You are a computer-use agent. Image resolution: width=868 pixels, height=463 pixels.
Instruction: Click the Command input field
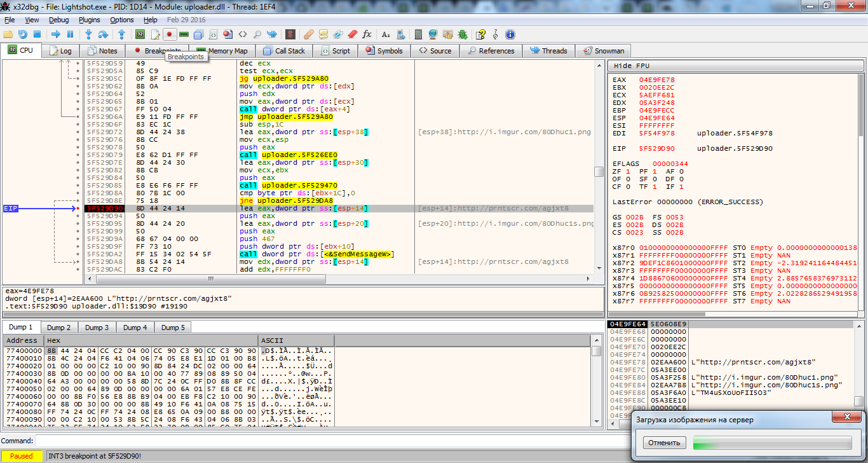318,441
